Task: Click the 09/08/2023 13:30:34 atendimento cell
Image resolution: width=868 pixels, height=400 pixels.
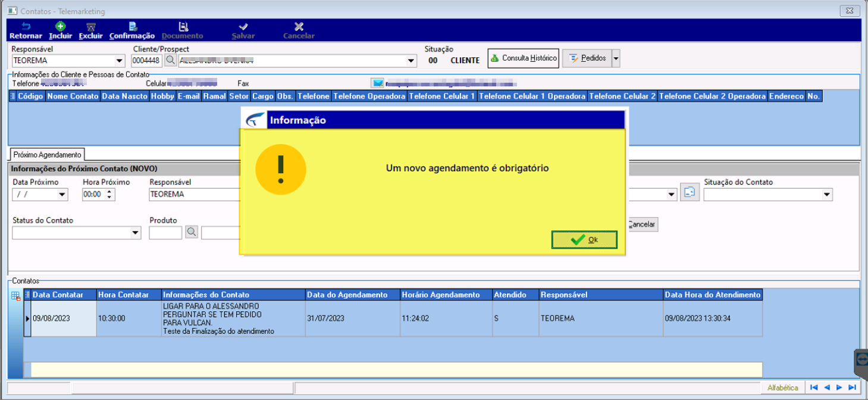Action: [x=713, y=318]
